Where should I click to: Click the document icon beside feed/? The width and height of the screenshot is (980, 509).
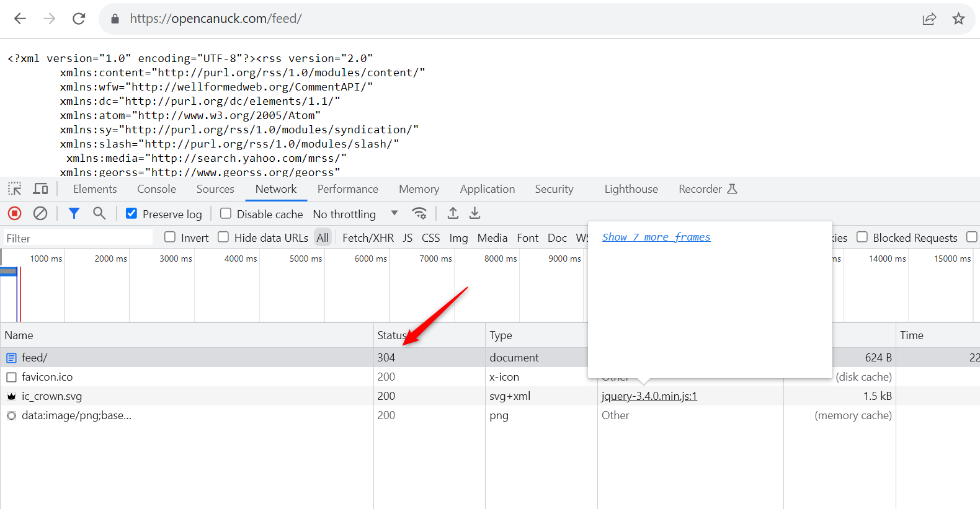click(11, 358)
